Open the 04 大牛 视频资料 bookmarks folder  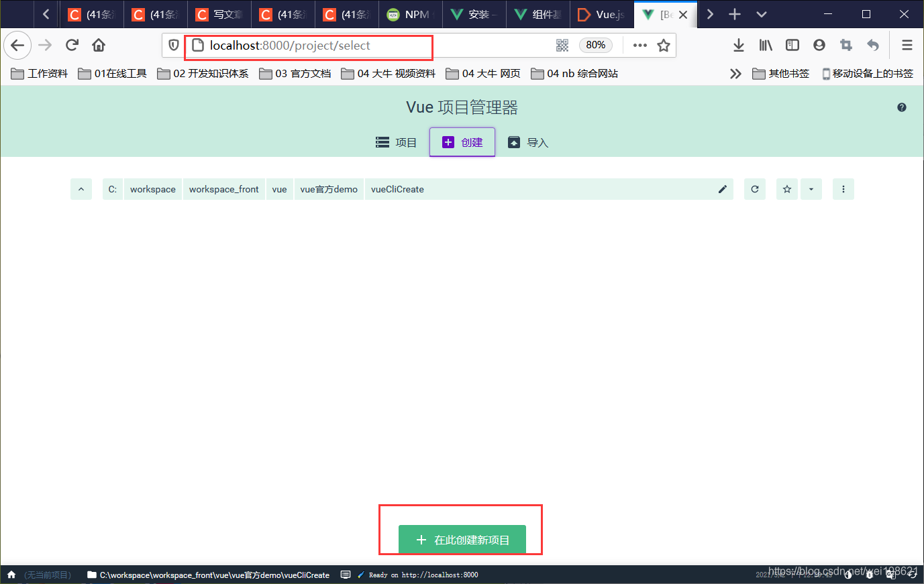click(389, 74)
